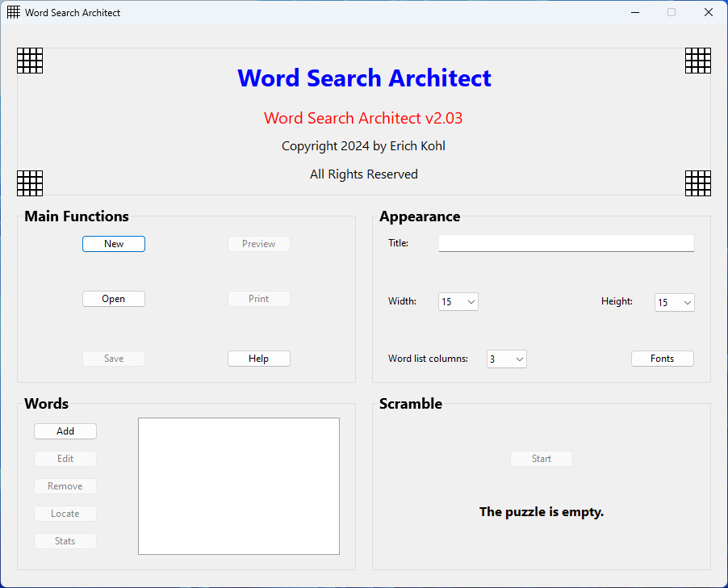Click inside the Title input field
Screen dimensions: 728x588
(x=565, y=242)
